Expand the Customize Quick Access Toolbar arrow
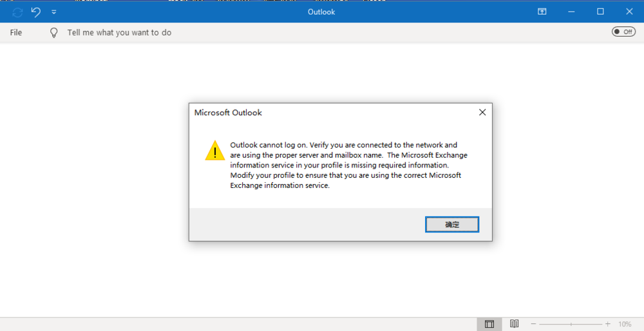 54,12
